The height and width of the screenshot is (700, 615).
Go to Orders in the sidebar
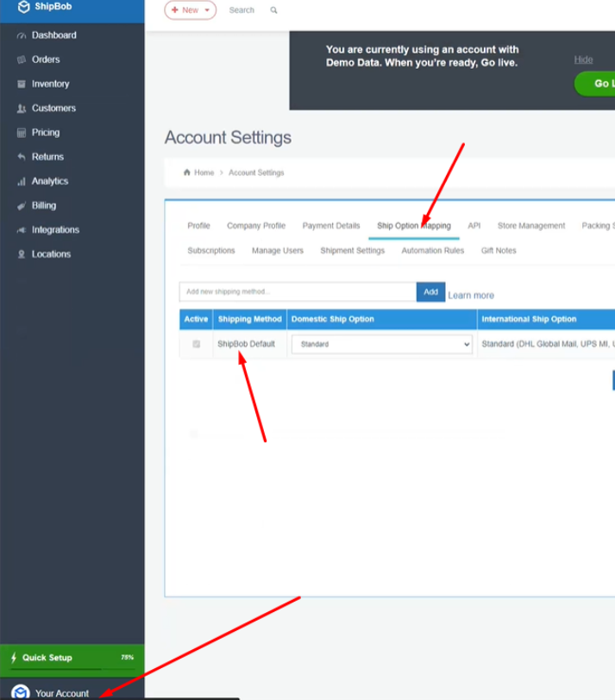click(46, 59)
